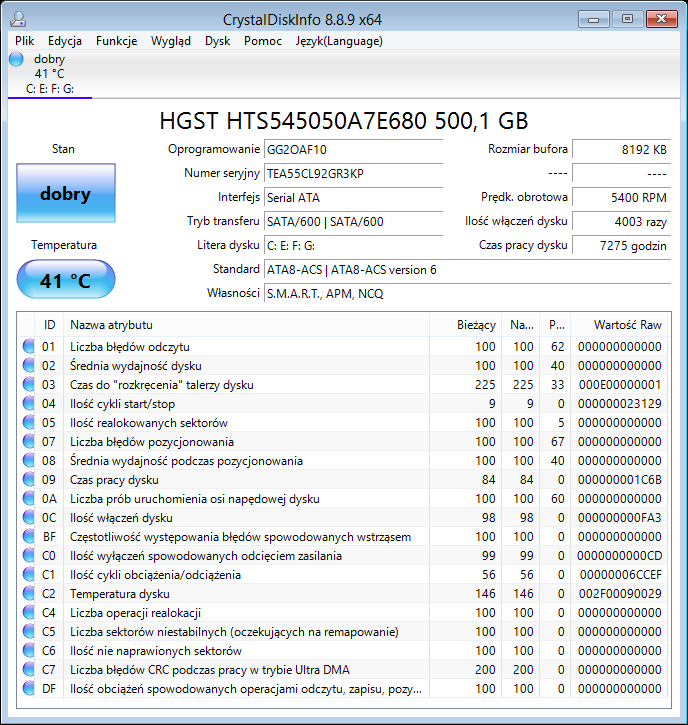Screen dimensions: 688x725
Task: Click the power on hours '7275 godzin'
Action: [x=621, y=246]
